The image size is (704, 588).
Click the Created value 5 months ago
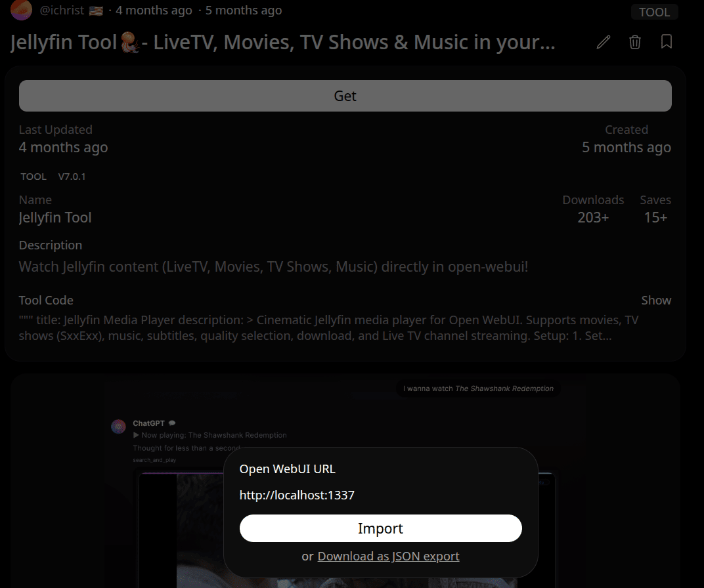pyautogui.click(x=627, y=147)
